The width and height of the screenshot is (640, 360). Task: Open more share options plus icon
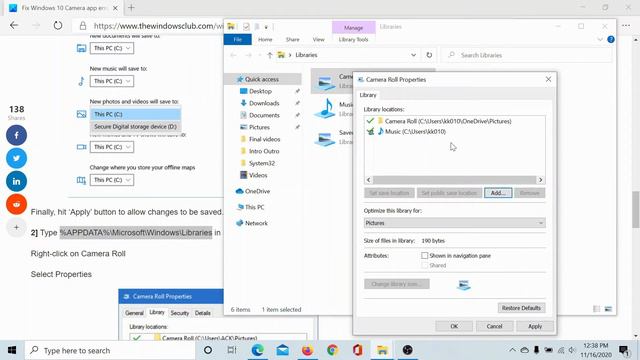tap(16, 227)
